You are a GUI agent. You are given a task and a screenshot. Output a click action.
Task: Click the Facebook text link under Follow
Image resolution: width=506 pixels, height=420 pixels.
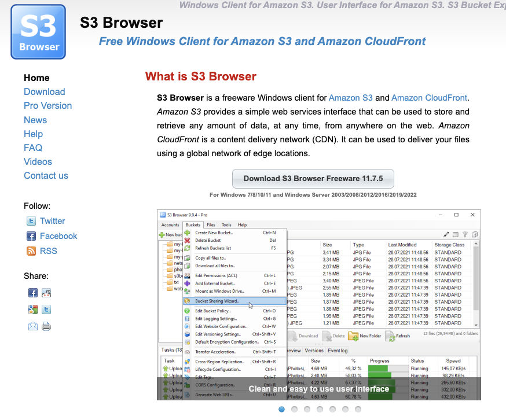tap(58, 236)
